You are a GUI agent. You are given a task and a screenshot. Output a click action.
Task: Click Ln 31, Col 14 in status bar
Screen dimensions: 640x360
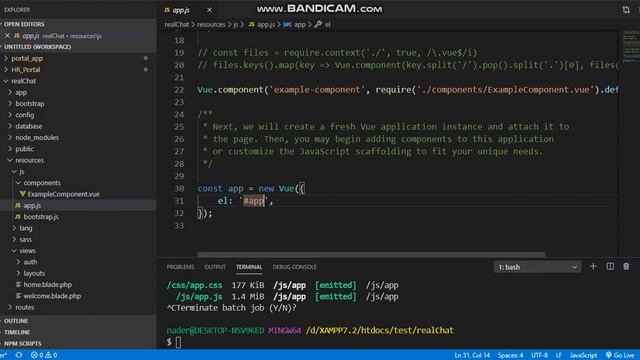[472, 355]
